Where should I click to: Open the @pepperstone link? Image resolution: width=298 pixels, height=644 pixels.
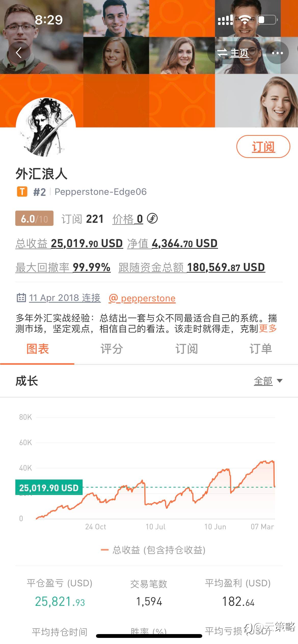click(x=142, y=298)
